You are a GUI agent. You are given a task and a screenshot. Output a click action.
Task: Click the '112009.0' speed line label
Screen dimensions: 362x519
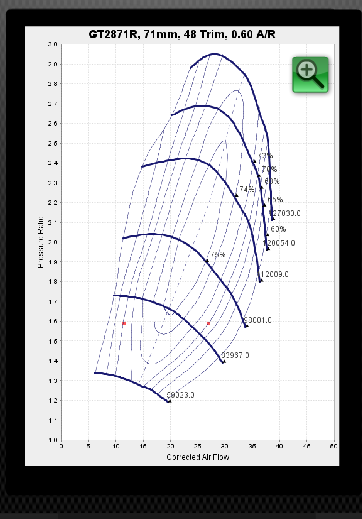tap(274, 274)
